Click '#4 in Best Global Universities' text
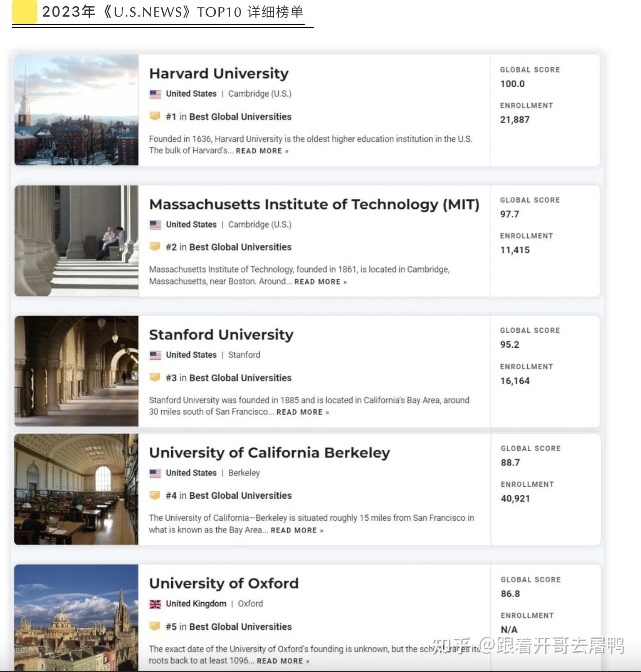 tap(229, 496)
